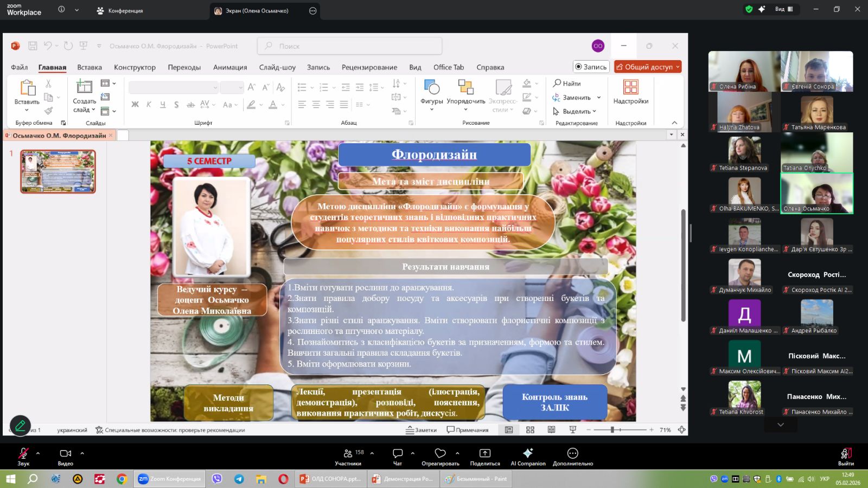Open the AI Companion in Zoom
The height and width of the screenshot is (488, 868).
(527, 454)
